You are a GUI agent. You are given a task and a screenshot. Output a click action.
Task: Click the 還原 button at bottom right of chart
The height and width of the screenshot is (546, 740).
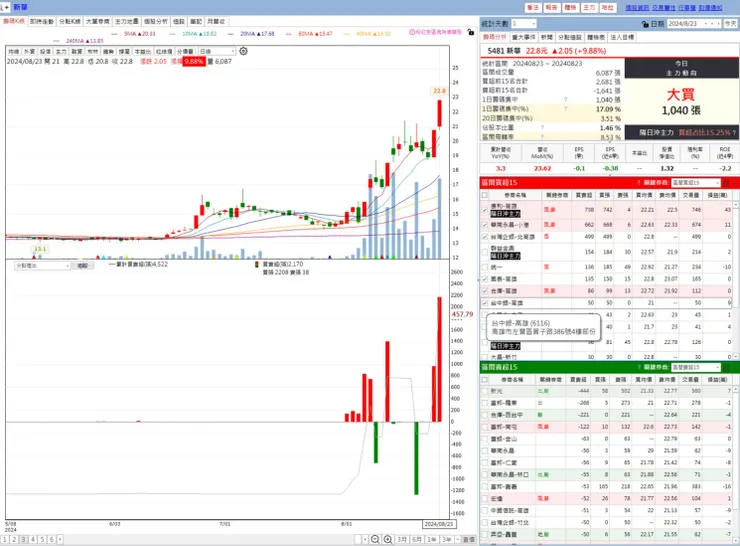[x=469, y=539]
